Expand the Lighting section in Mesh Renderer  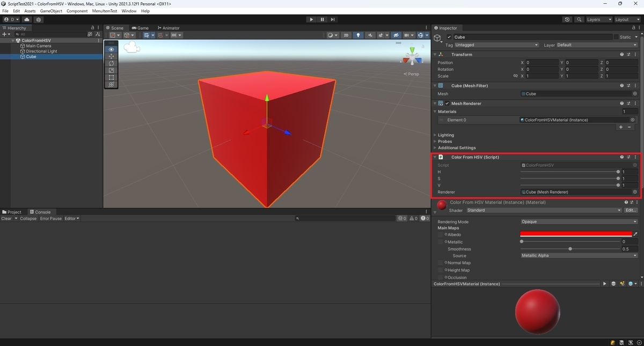click(435, 135)
